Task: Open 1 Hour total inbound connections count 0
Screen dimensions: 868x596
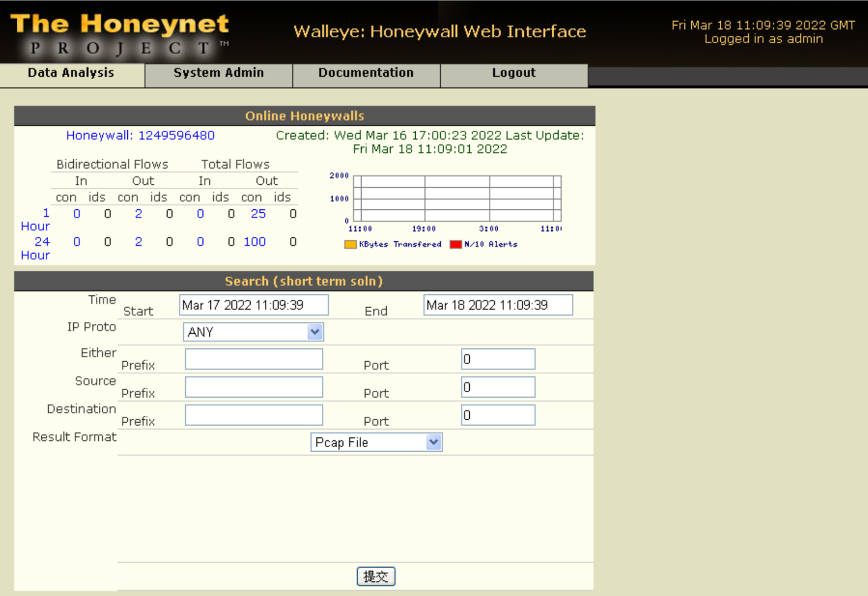Action: [201, 214]
